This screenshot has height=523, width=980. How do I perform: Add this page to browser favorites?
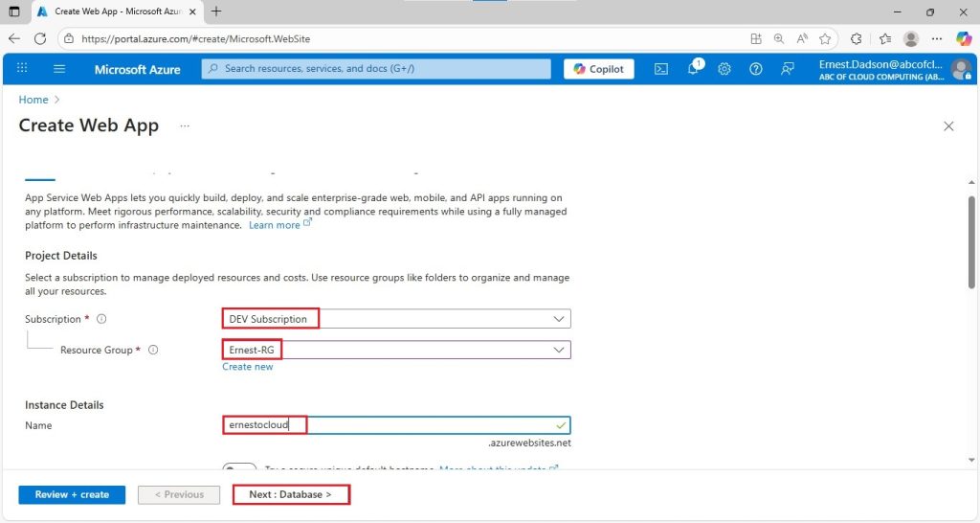coord(825,38)
